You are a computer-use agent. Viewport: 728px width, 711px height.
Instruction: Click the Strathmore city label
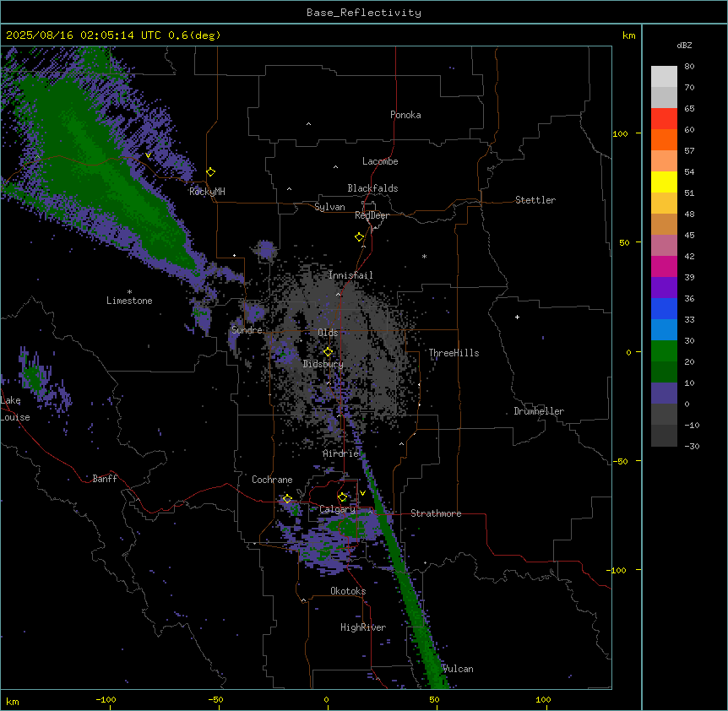point(436,513)
